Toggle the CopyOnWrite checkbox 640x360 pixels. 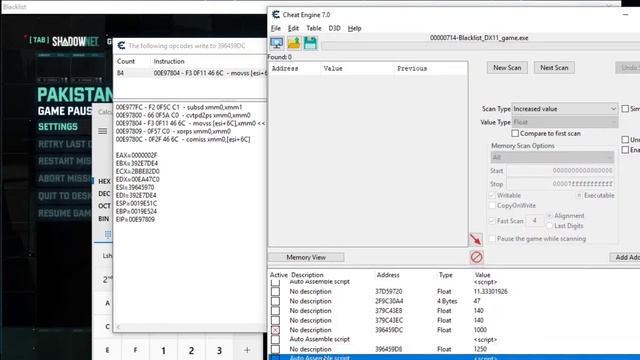pos(492,205)
